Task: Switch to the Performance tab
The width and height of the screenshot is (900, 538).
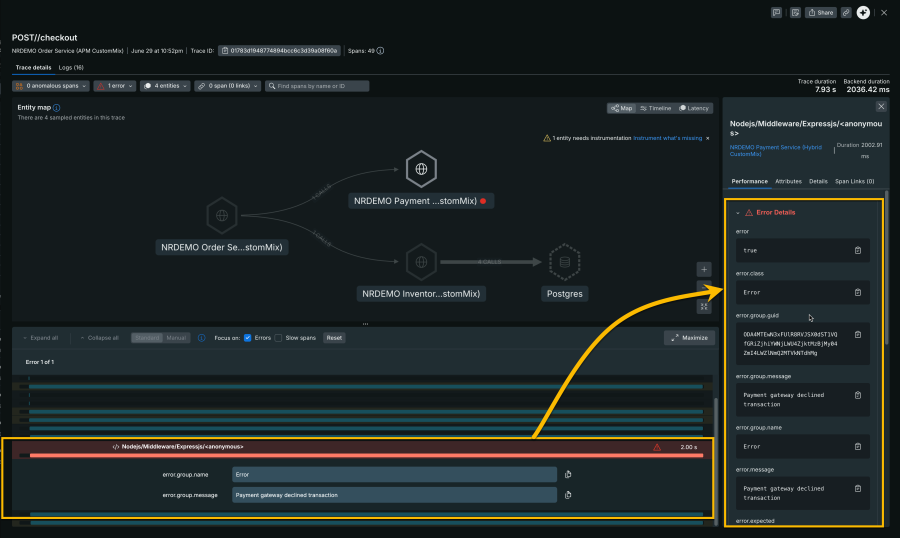Action: (x=749, y=181)
